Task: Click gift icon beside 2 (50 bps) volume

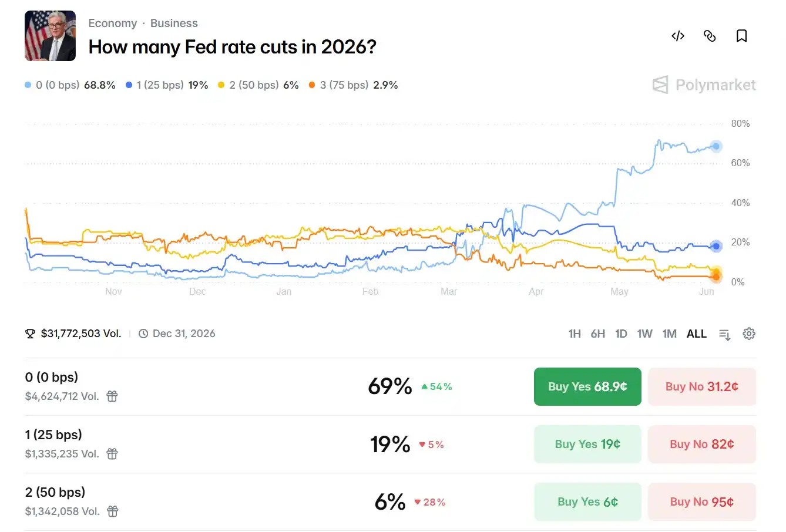Action: click(x=113, y=511)
